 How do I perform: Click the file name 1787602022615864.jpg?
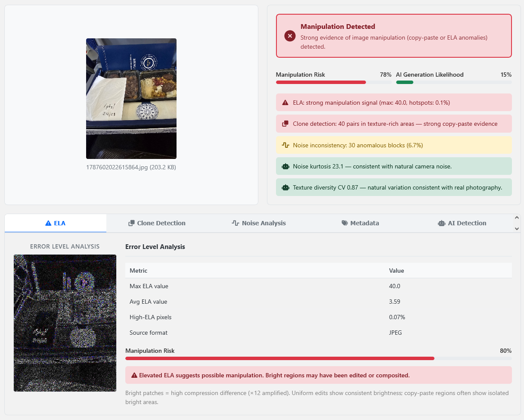pos(118,167)
